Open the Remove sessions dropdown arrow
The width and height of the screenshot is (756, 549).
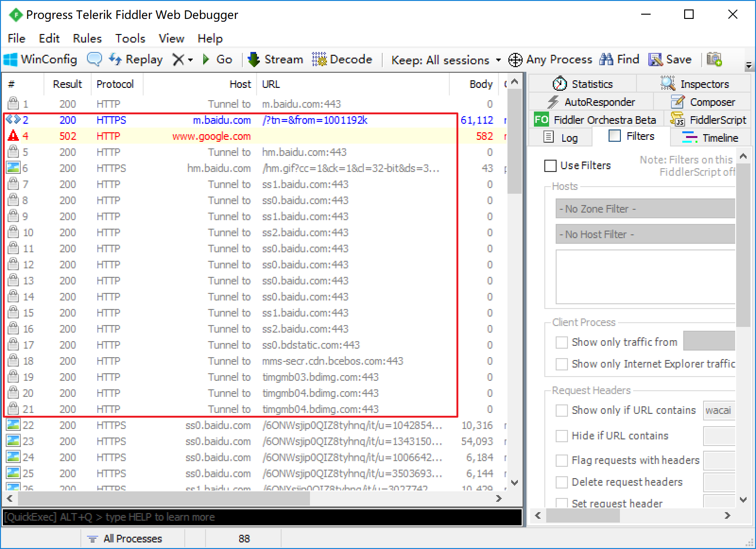pos(190,60)
